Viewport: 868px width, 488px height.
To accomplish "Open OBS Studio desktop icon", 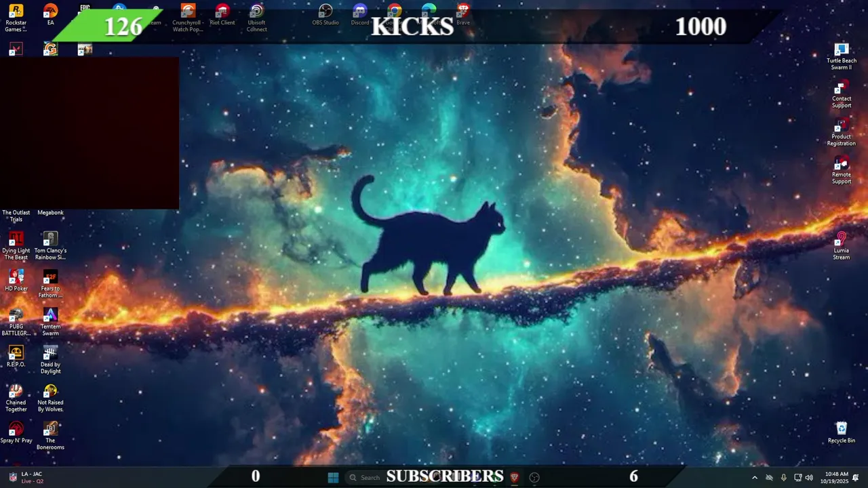I will click(x=325, y=15).
